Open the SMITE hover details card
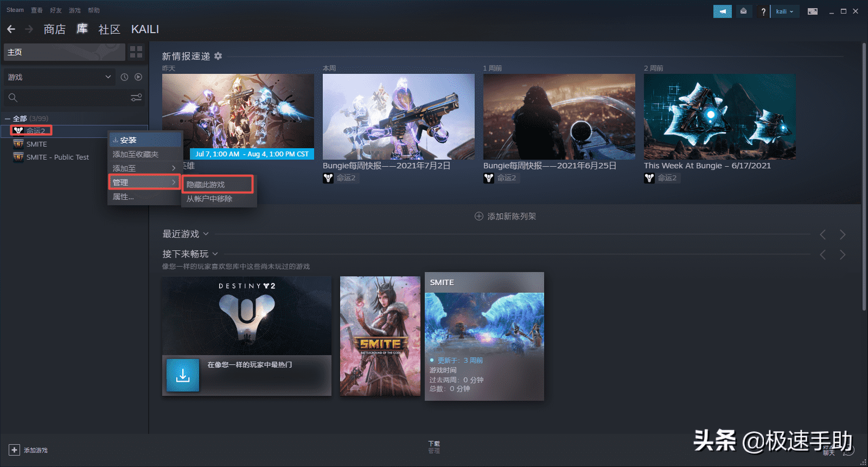Viewport: 868px width, 467px height. click(484, 336)
